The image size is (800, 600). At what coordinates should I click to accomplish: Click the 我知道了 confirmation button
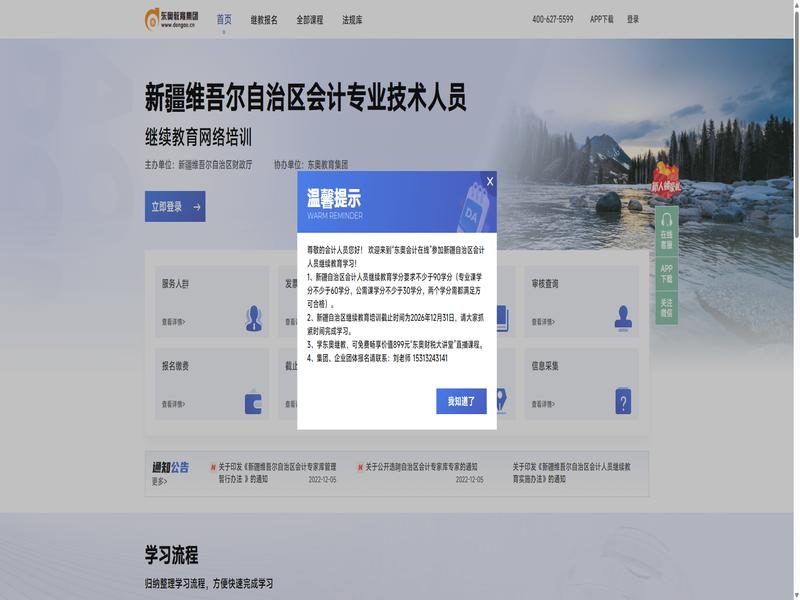point(461,401)
